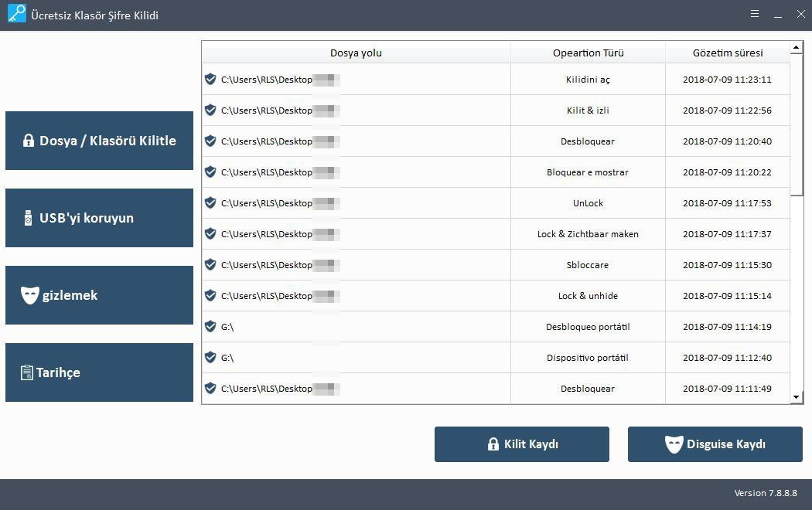Click the shield icon in the Kilidini aç row

point(210,79)
